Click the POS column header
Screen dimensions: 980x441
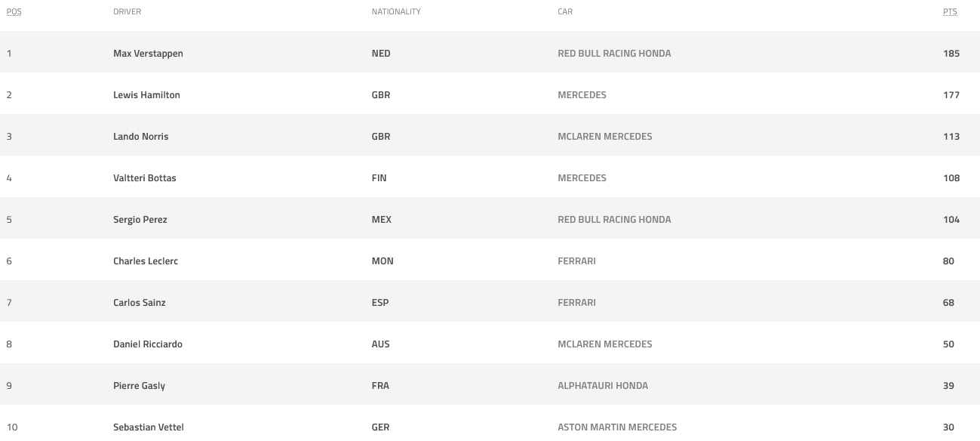coord(14,12)
